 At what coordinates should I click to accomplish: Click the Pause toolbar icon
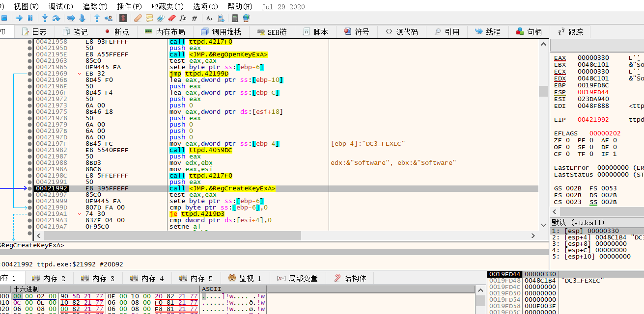30,18
